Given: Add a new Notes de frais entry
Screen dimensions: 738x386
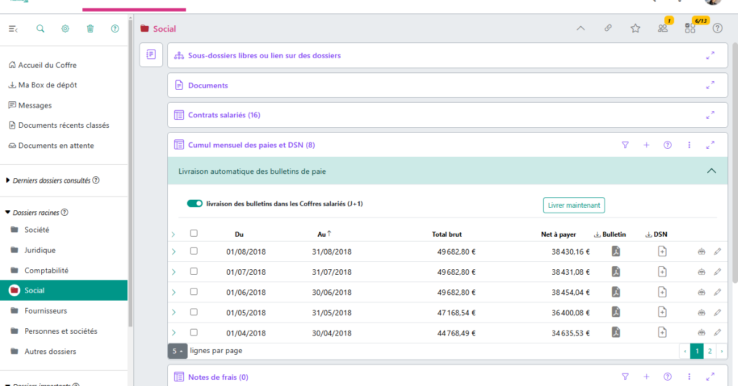Looking at the screenshot, I should (x=646, y=377).
